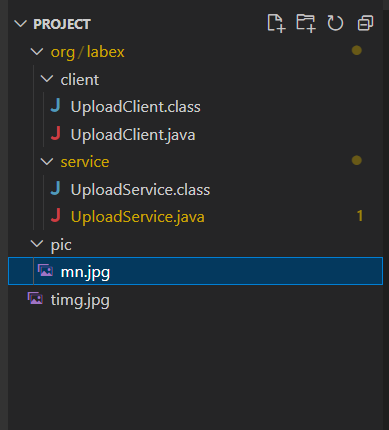Image resolution: width=389 pixels, height=430 pixels.
Task: Click the New Folder icon
Action: [306, 23]
